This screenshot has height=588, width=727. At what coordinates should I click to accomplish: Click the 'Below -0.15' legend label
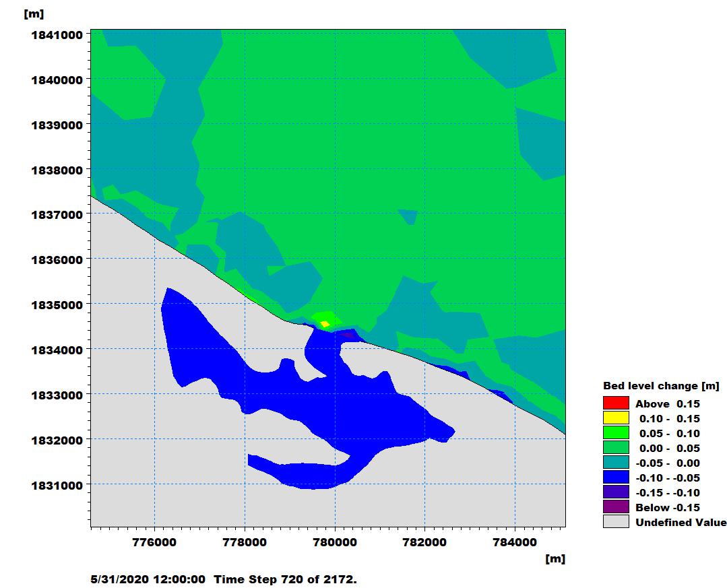(668, 508)
